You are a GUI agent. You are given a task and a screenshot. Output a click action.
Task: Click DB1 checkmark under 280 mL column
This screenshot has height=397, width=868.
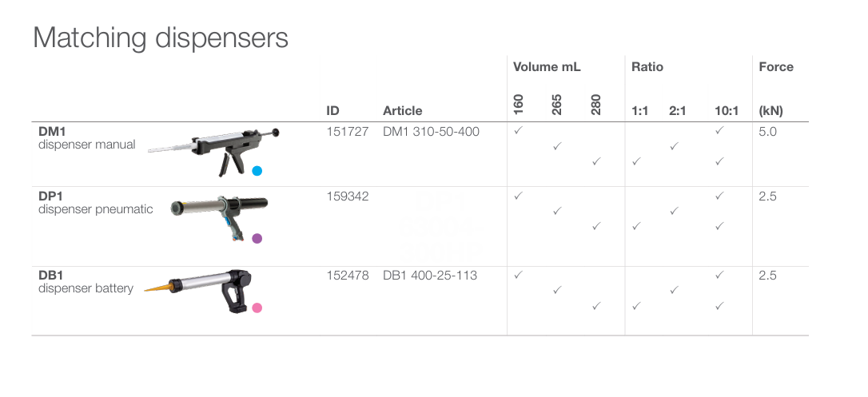(595, 306)
